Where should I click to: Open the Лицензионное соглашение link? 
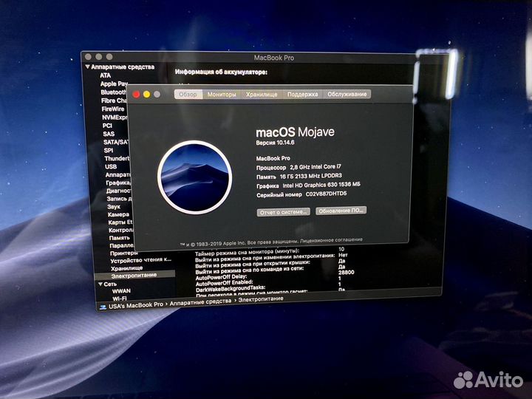(x=335, y=239)
